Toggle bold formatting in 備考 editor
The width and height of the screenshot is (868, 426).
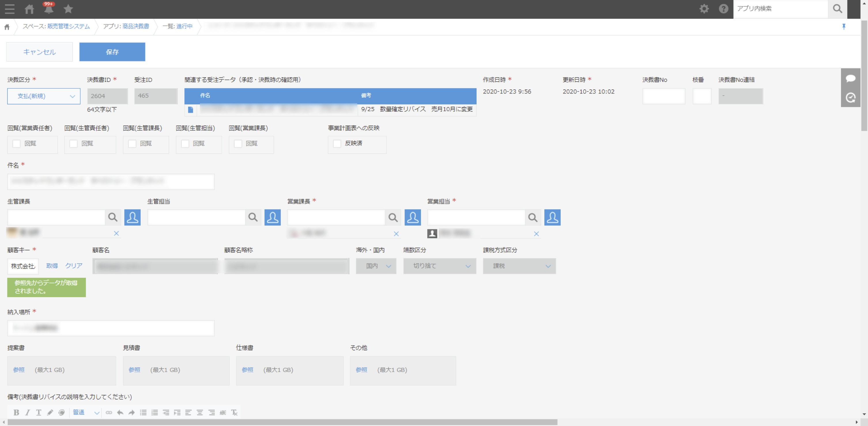(x=16, y=412)
